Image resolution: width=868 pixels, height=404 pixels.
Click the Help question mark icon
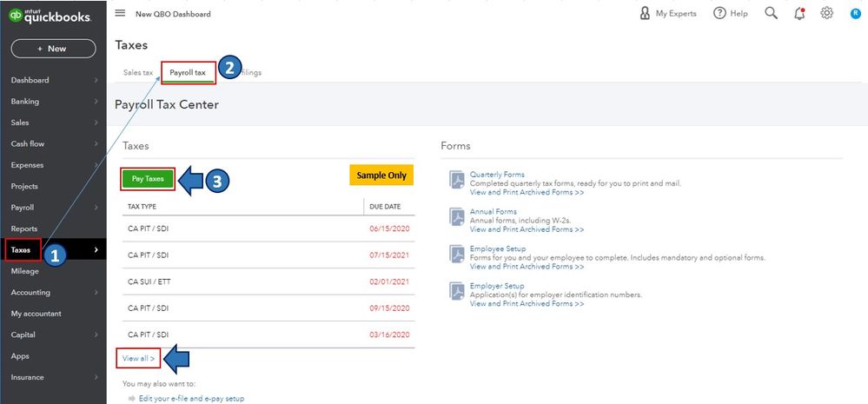719,13
